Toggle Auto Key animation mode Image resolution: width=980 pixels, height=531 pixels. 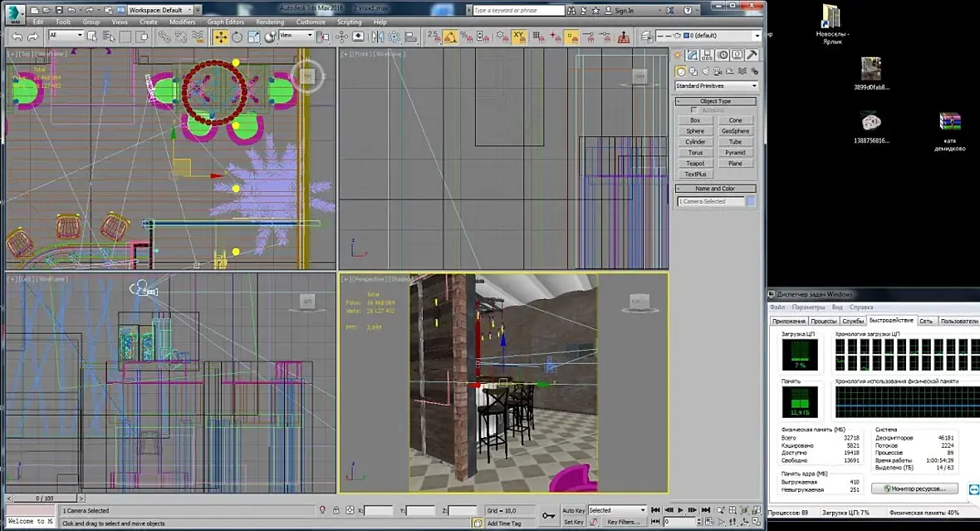coord(574,510)
